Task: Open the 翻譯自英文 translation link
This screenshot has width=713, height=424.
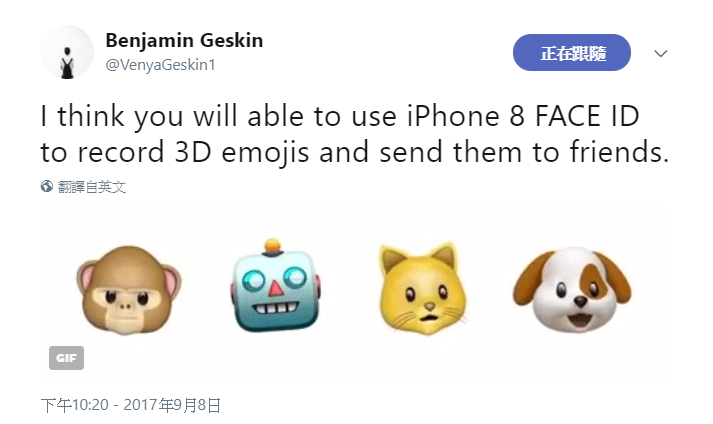Action: pos(91,187)
